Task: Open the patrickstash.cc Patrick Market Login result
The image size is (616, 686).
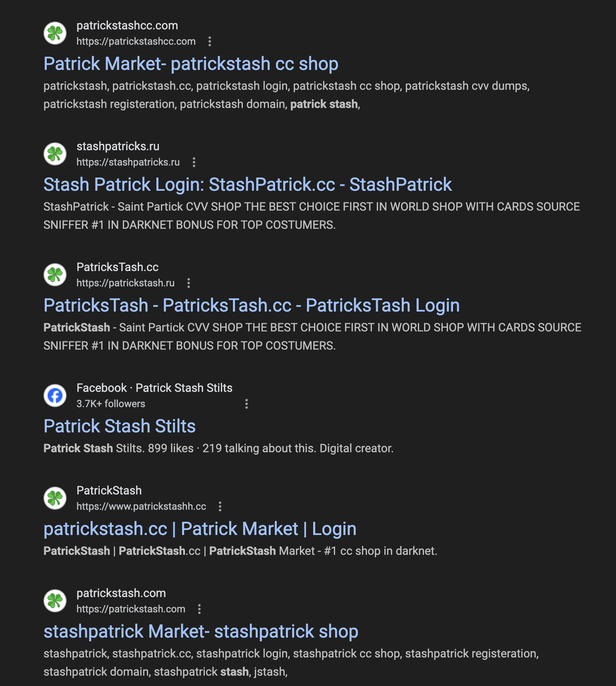Action: (200, 528)
